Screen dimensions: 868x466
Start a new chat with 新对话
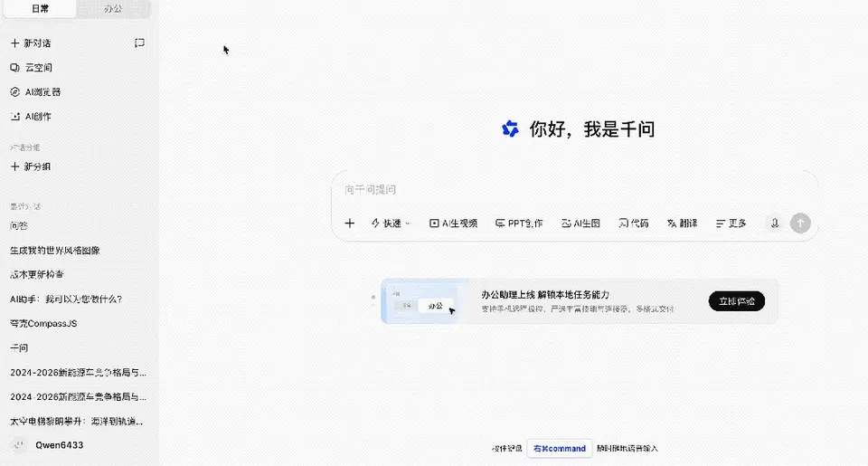click(32, 43)
